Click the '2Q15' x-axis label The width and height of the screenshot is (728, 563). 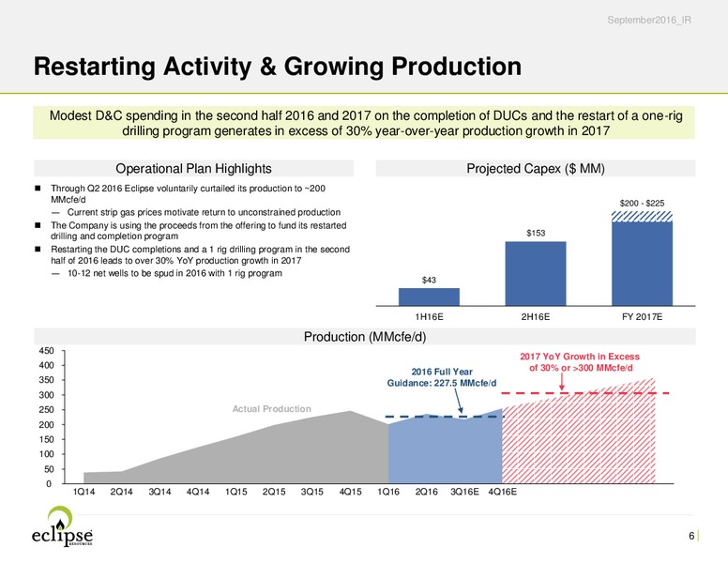pos(274,492)
